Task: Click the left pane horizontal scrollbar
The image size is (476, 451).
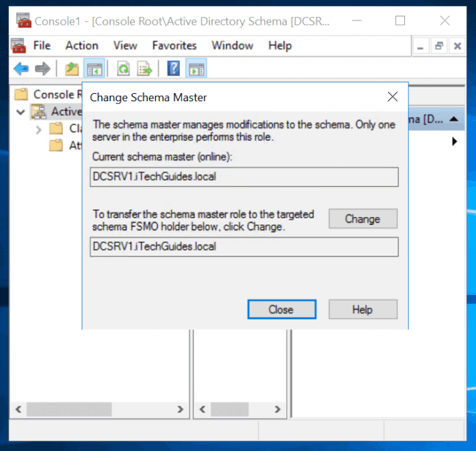Action: [x=98, y=409]
